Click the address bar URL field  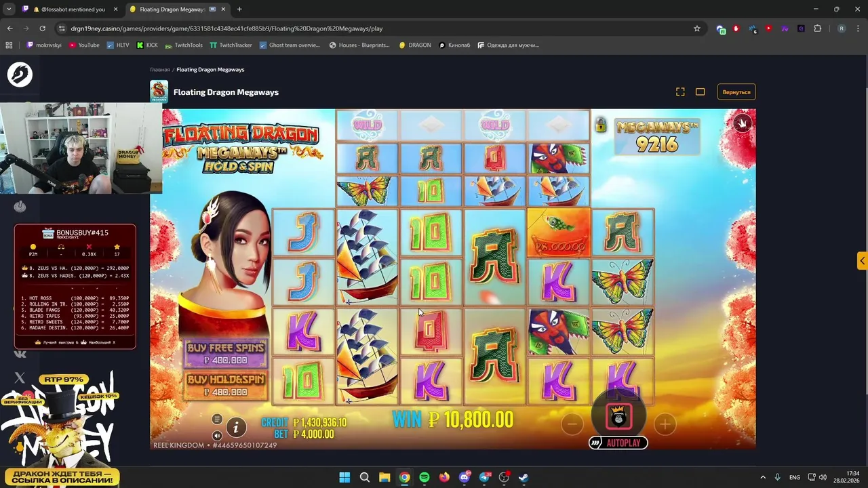coord(380,28)
